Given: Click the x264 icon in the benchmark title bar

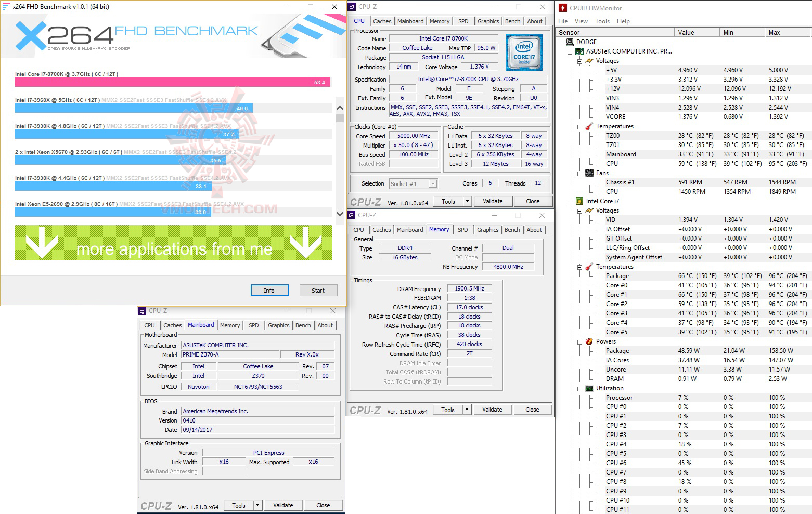Looking at the screenshot, I should [6, 6].
